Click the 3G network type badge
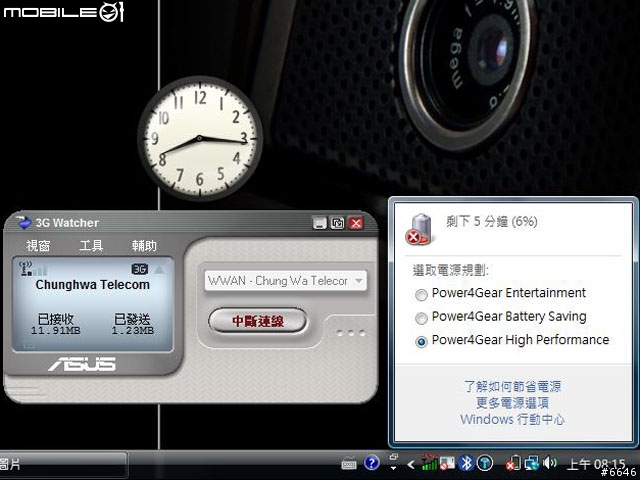640x480 pixels. pos(140,269)
